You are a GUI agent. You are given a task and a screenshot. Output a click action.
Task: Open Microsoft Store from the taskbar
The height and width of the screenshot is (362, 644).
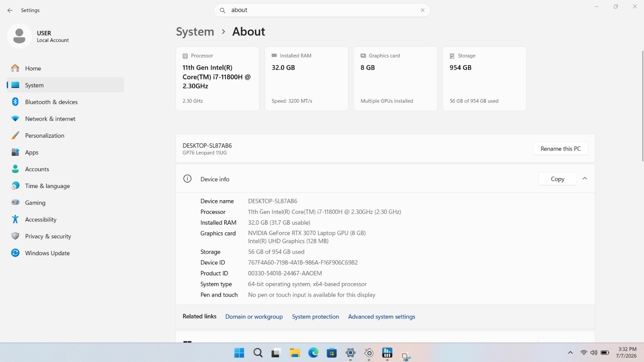coord(332,353)
